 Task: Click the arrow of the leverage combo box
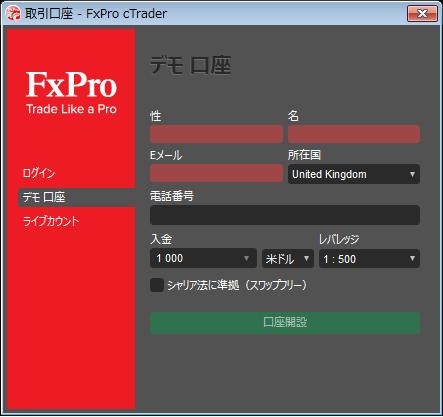point(412,259)
